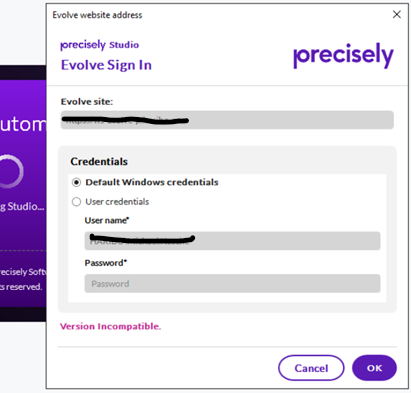The image size is (411, 393).
Task: Close the Evolve website address dialog
Action: [396, 14]
